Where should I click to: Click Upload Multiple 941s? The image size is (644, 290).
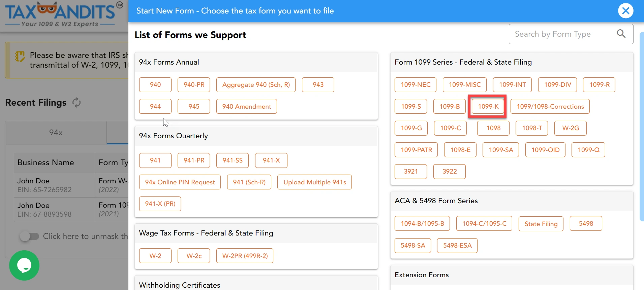point(314,182)
